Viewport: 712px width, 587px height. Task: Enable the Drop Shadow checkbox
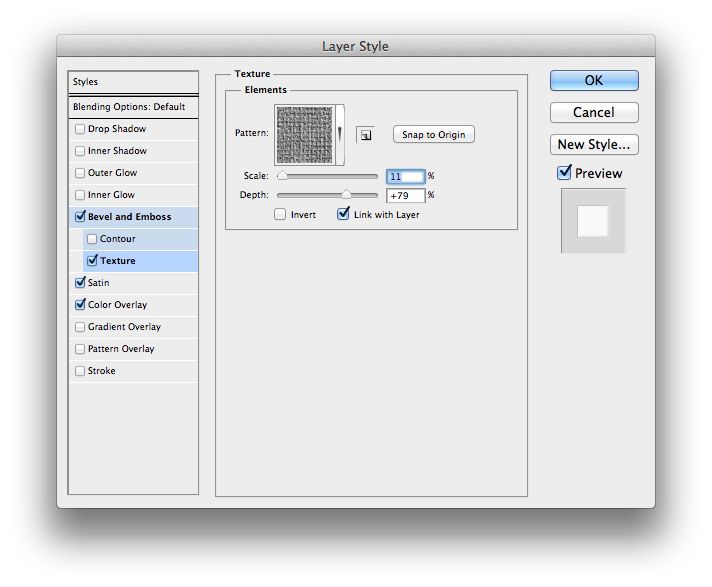pos(80,129)
